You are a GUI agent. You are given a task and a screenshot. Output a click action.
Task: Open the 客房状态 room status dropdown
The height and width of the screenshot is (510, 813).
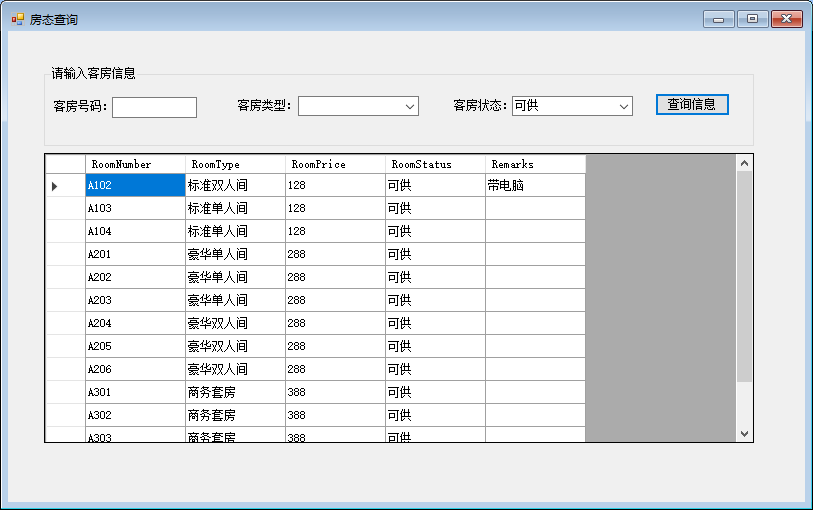point(572,106)
